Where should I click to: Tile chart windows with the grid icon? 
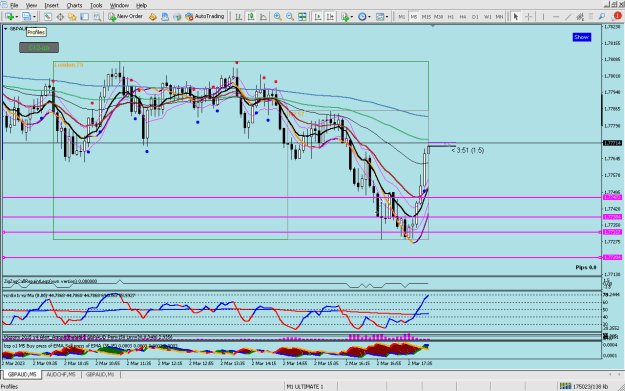click(303, 17)
